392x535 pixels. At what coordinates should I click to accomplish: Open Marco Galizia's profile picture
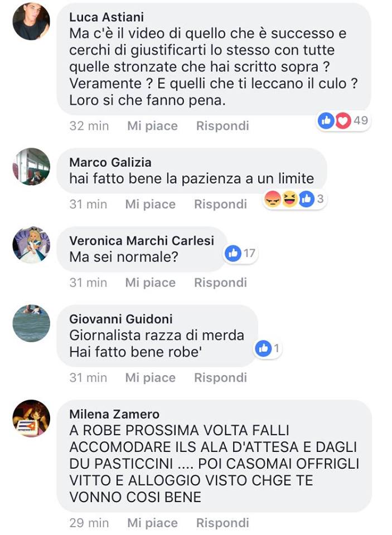pos(31,167)
